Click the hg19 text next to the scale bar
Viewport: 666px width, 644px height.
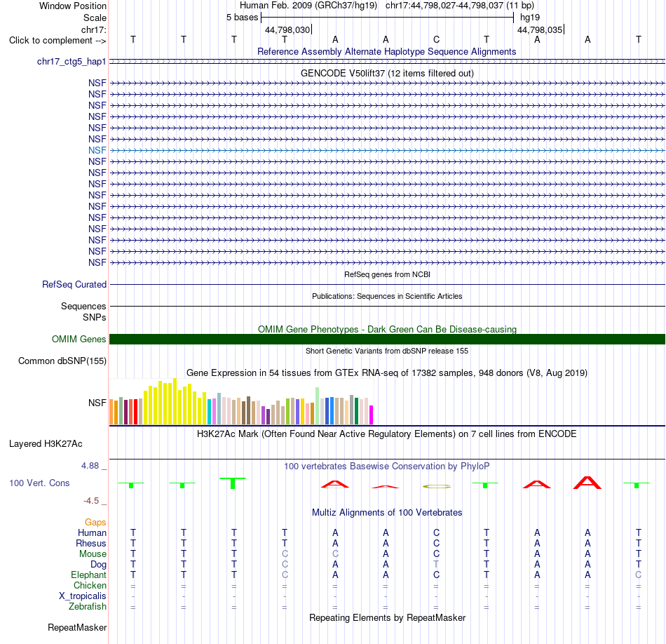pos(530,18)
